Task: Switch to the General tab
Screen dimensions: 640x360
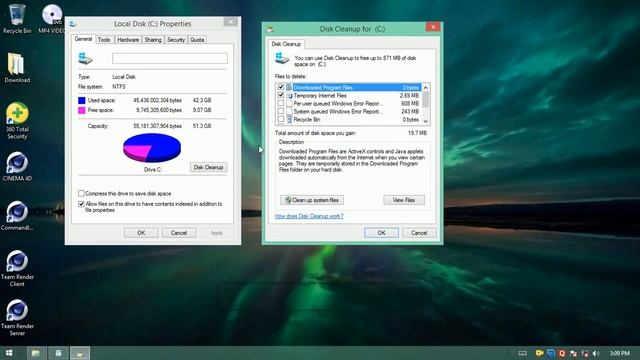Action: [83, 39]
